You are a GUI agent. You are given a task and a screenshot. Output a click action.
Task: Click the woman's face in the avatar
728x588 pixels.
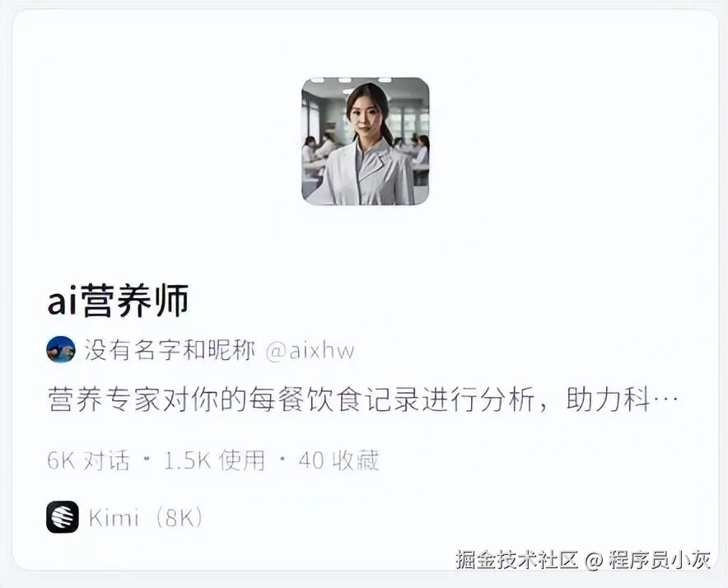tap(365, 115)
